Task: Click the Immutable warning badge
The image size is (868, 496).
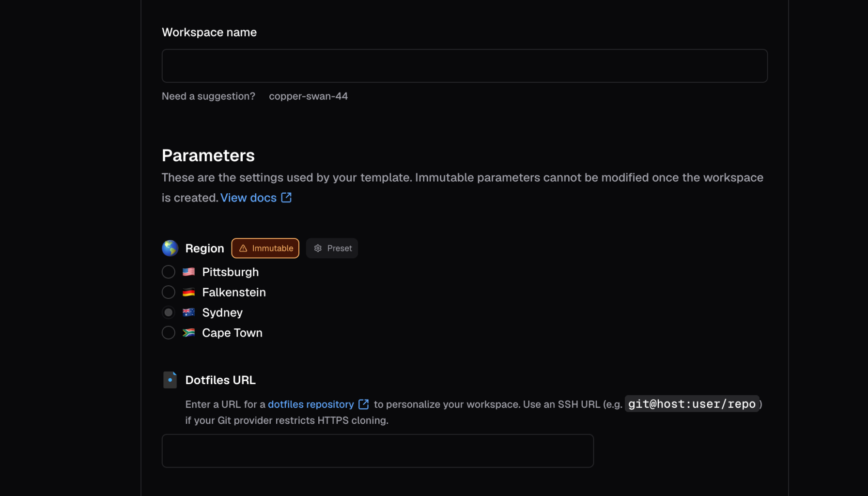Action: (265, 248)
